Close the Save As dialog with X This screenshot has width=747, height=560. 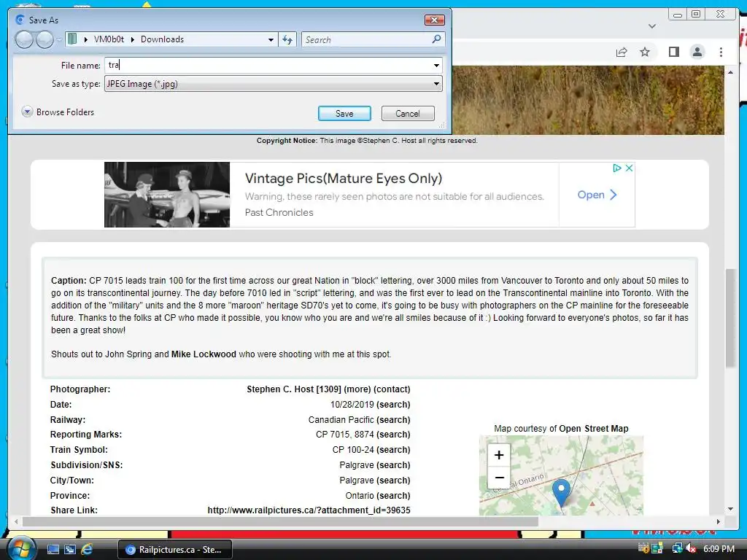pyautogui.click(x=434, y=20)
